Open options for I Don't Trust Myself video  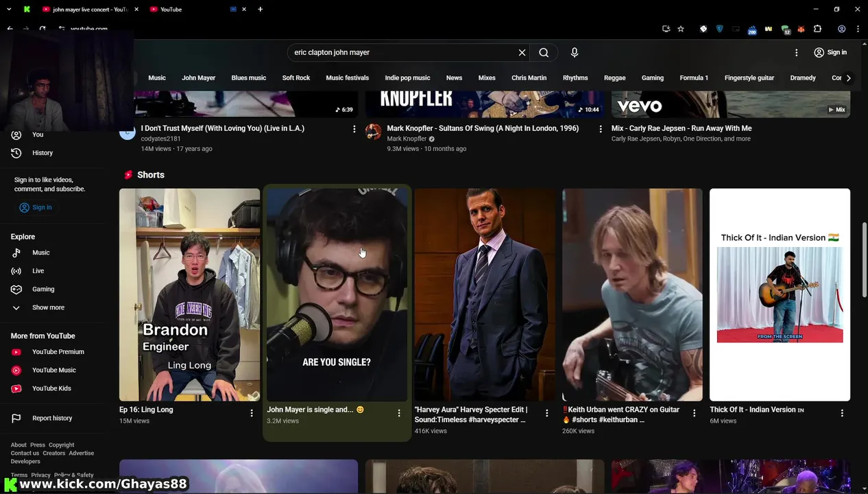coord(354,129)
